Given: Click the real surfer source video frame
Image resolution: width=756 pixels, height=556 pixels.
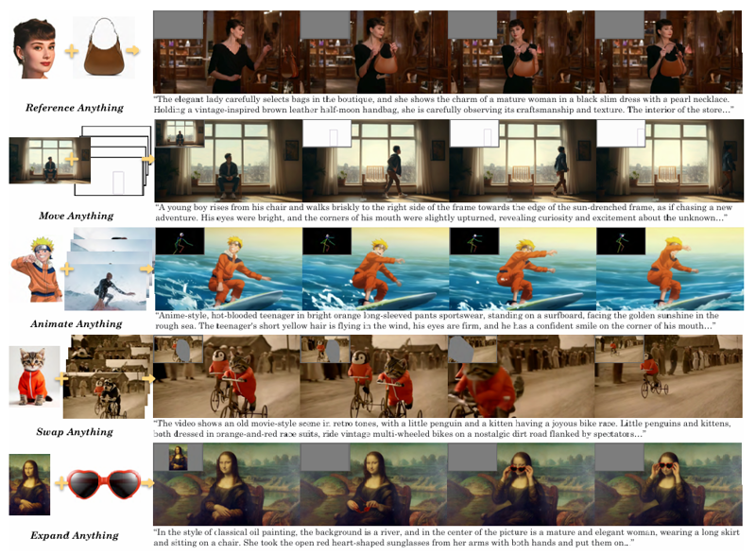Looking at the screenshot, I should point(106,287).
